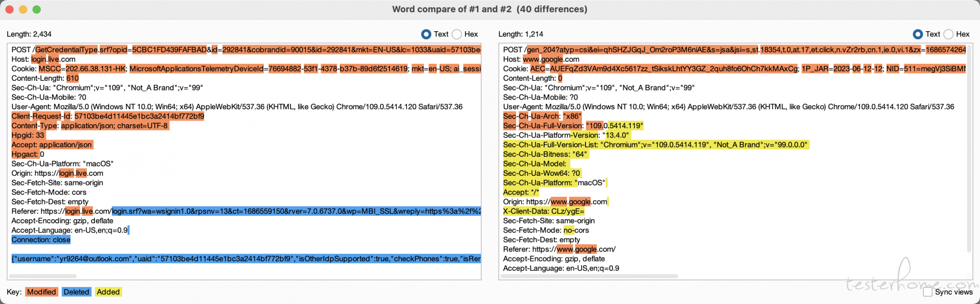This screenshot has height=304, width=980.
Task: Click the "Content-Length: 0" line
Action: pyautogui.click(x=533, y=78)
